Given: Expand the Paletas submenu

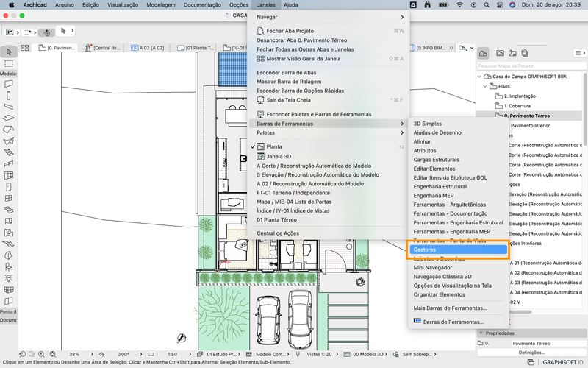Looking at the screenshot, I should pyautogui.click(x=328, y=132).
